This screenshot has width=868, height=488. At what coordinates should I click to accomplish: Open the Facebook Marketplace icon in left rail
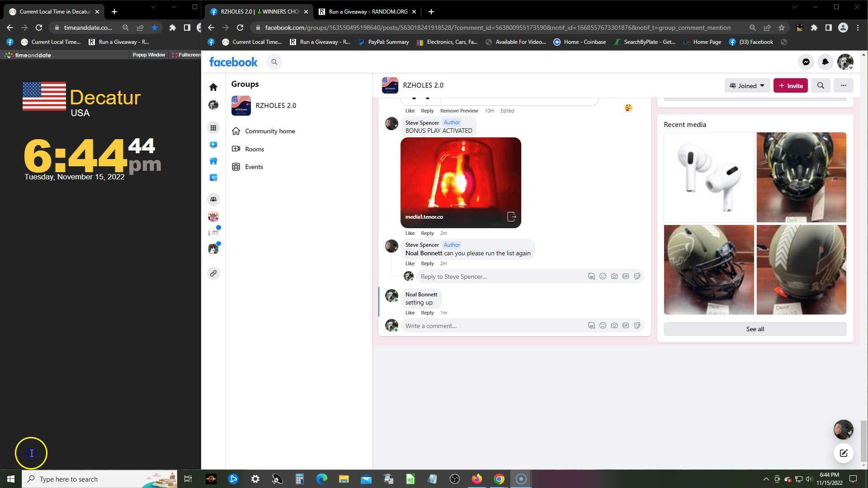pyautogui.click(x=213, y=161)
